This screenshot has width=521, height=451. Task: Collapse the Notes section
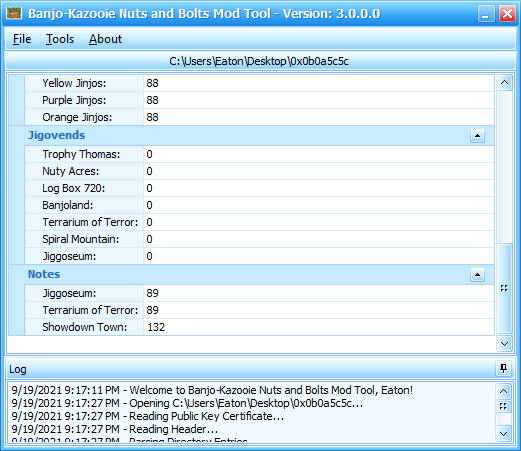coord(477,275)
